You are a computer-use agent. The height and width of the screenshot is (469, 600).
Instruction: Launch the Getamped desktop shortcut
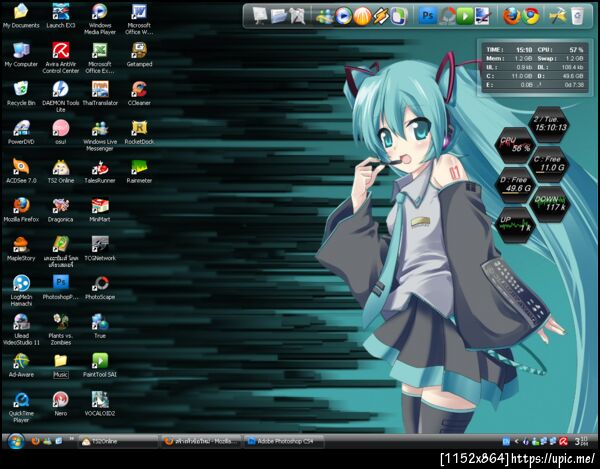pos(139,55)
